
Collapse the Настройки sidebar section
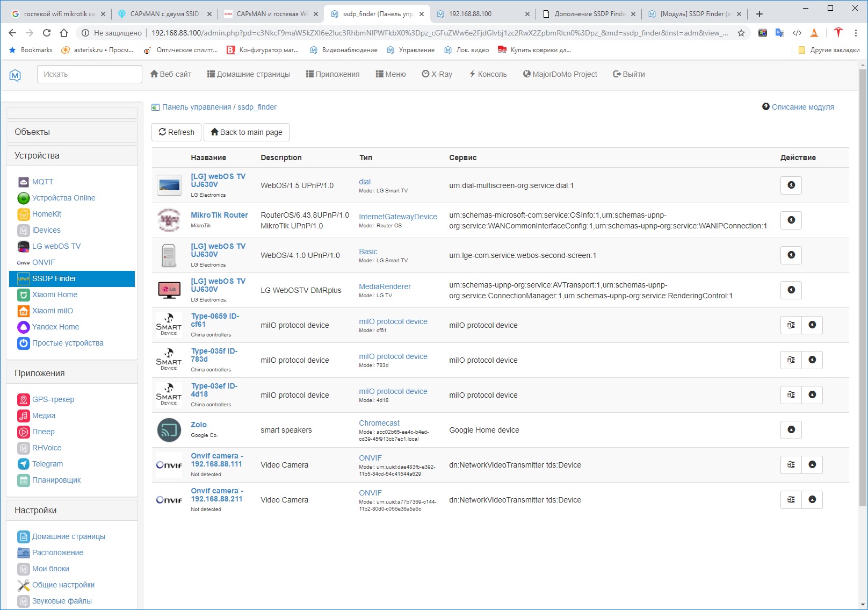pyautogui.click(x=72, y=511)
